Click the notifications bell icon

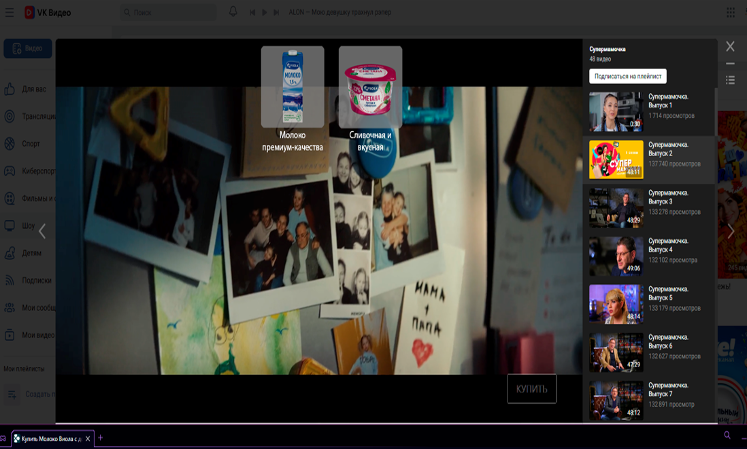pyautogui.click(x=233, y=12)
